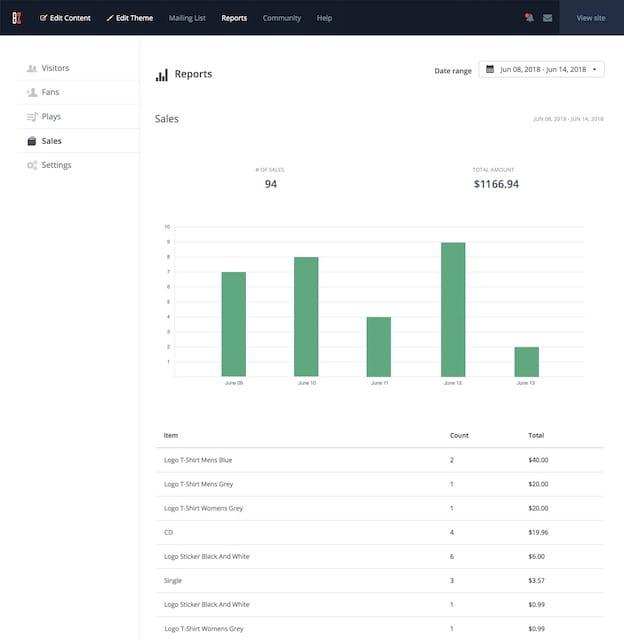
Task: Click the Item column header
Action: click(x=171, y=436)
